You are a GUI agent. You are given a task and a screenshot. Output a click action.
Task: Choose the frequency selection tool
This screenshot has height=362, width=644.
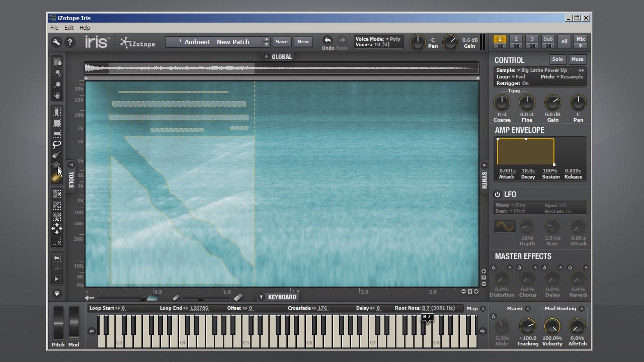coord(57,134)
